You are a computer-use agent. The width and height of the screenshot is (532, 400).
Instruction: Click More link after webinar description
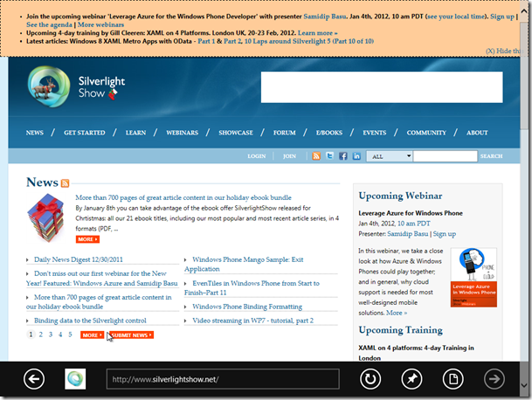click(397, 313)
